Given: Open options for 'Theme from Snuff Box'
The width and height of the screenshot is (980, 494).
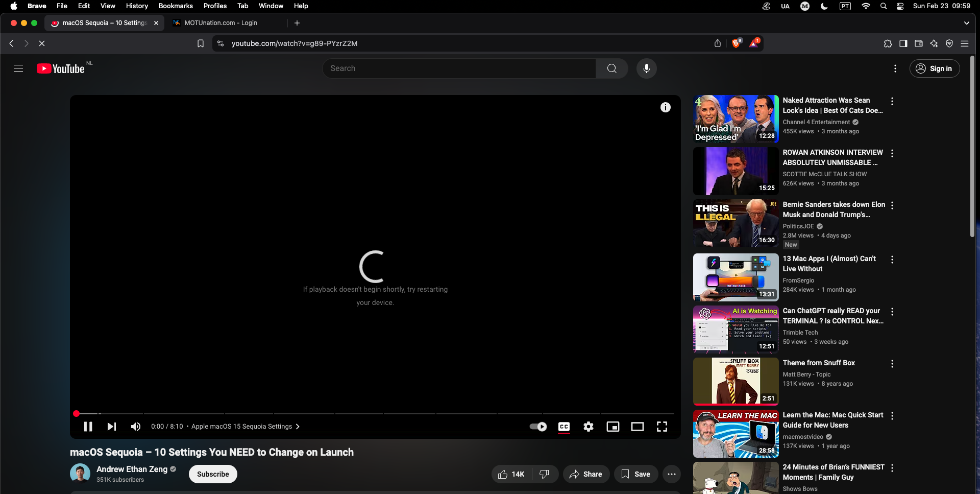Looking at the screenshot, I should pyautogui.click(x=892, y=364).
